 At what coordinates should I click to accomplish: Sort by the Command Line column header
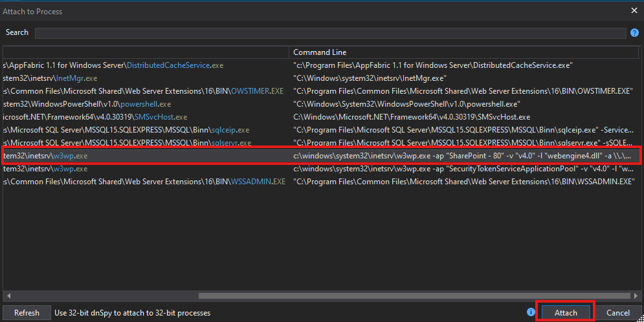coord(463,52)
